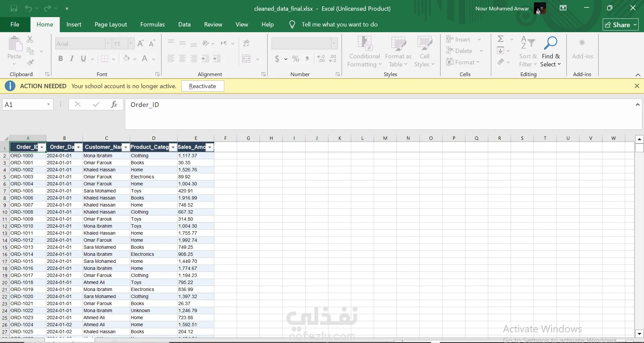
Task: Apply Percent Style format
Action: 295,59
